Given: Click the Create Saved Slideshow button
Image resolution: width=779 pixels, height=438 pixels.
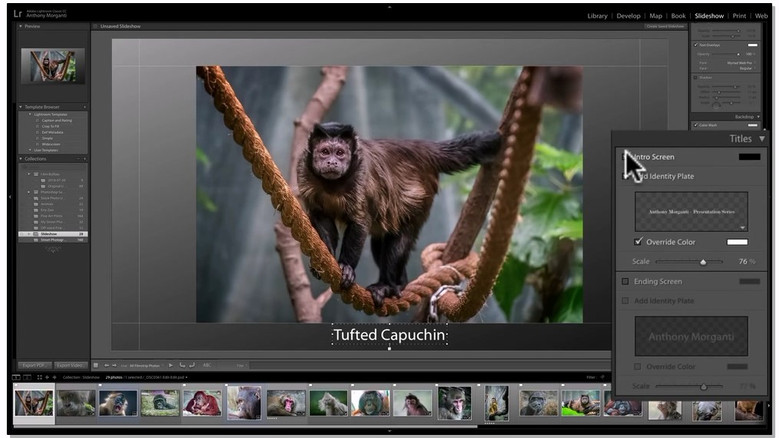Looking at the screenshot, I should click(664, 26).
